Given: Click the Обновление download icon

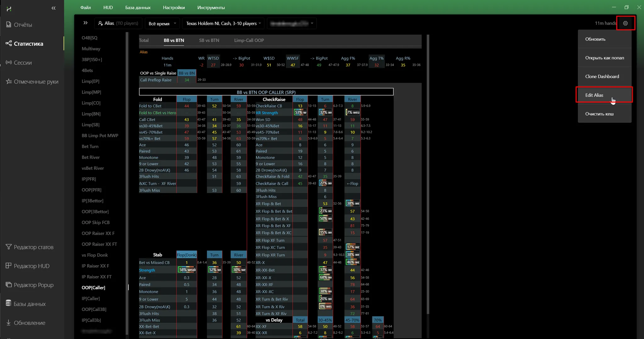Looking at the screenshot, I should click(8, 323).
